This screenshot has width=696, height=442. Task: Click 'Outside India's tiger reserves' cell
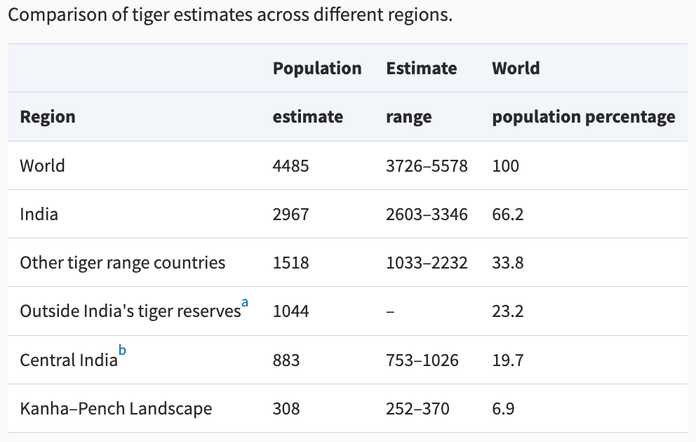(x=130, y=311)
